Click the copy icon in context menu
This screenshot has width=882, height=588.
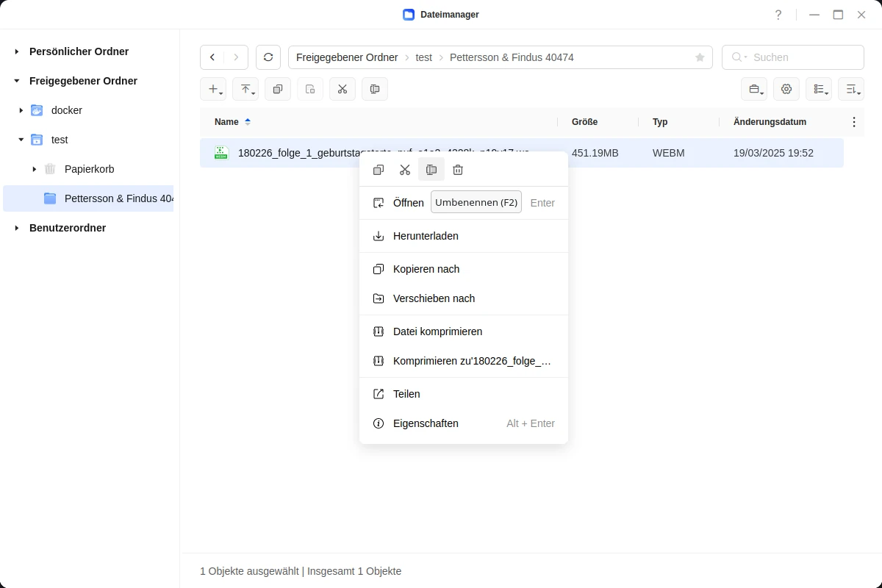379,170
